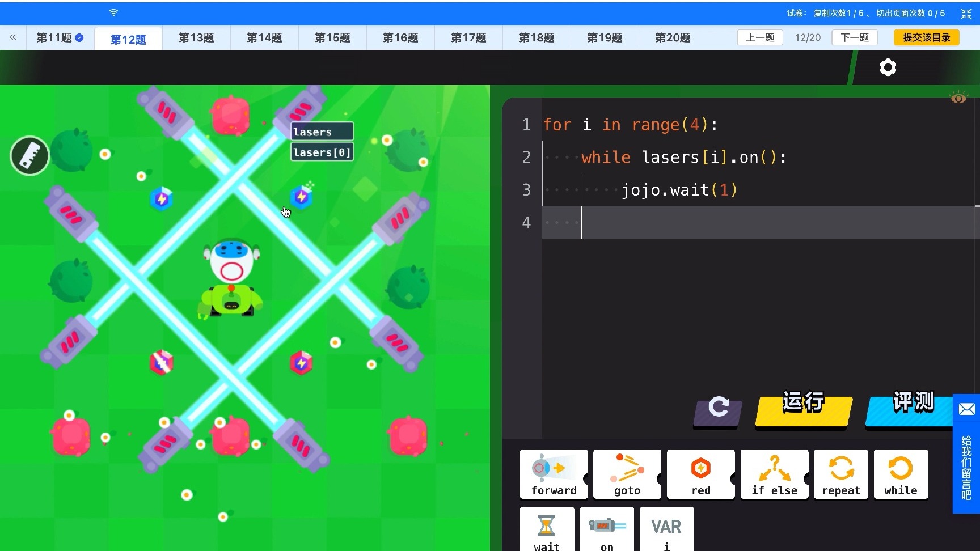Click code line 1 for loop text
980x551 pixels.
(630, 125)
